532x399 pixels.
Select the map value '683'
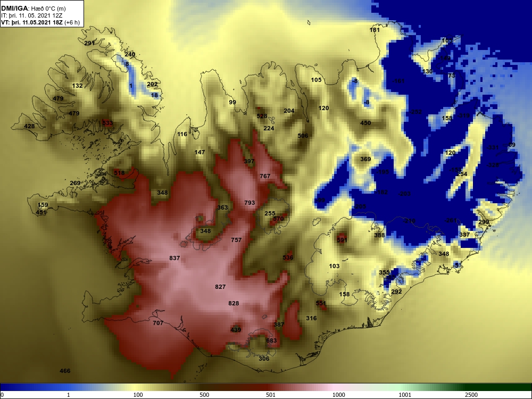pos(271,340)
